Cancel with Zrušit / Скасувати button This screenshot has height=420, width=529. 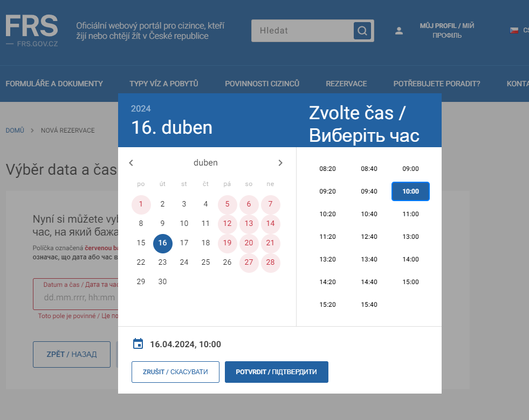coord(175,372)
